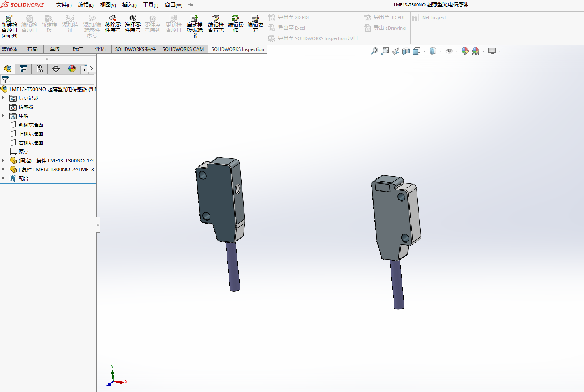Expand 注解 tree node
This screenshot has height=392, width=584.
point(3,116)
